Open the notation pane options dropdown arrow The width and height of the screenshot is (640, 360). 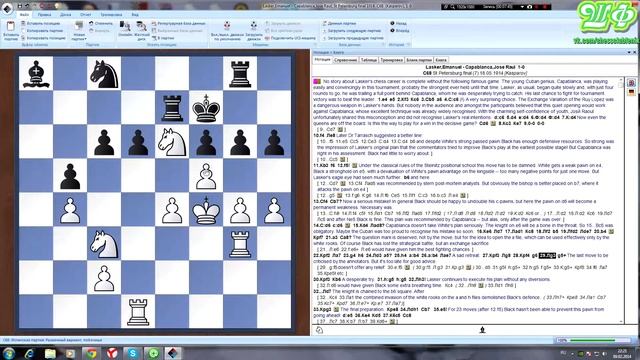pos(629,52)
